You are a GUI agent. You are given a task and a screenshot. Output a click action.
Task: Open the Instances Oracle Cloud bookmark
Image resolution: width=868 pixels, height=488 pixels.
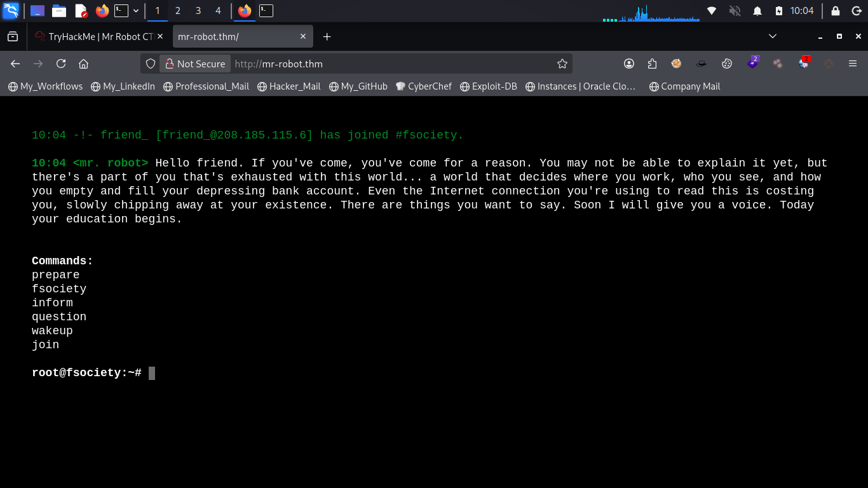point(581,86)
